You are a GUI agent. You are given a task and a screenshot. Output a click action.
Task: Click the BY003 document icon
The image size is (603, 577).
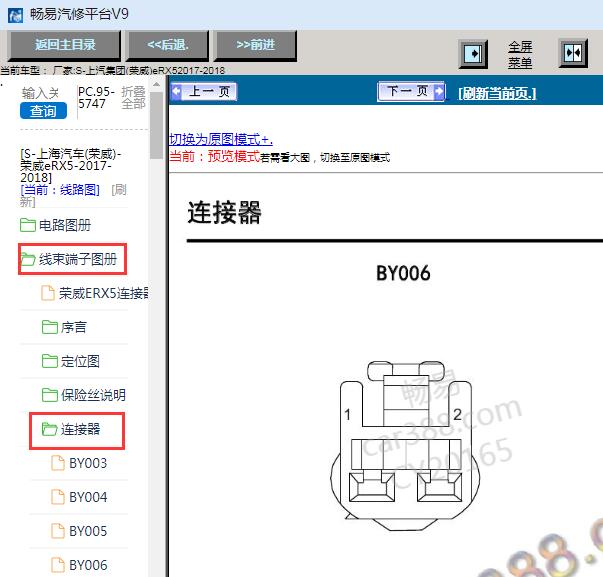[x=58, y=463]
